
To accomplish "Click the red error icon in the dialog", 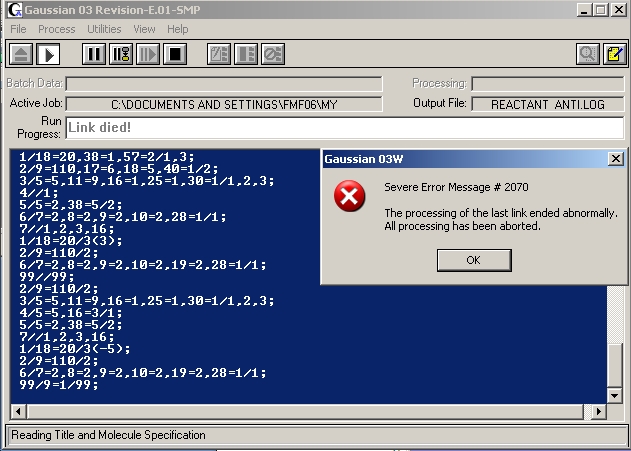I will tap(349, 196).
